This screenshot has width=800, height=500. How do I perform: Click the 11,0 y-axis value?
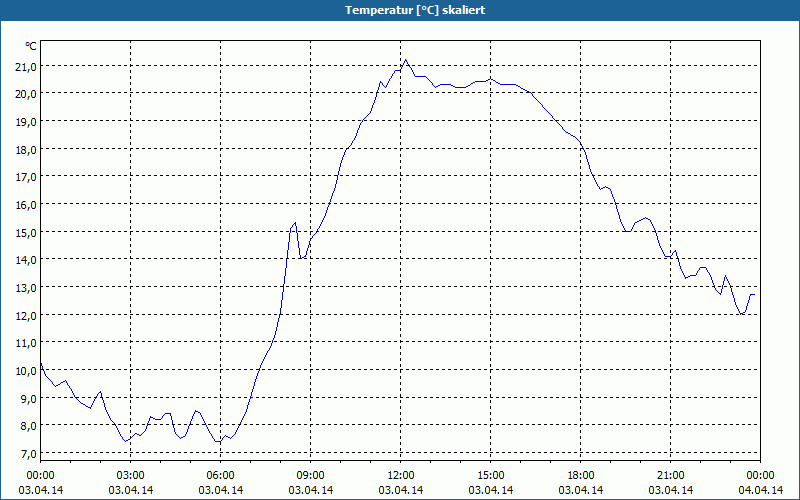(26, 343)
